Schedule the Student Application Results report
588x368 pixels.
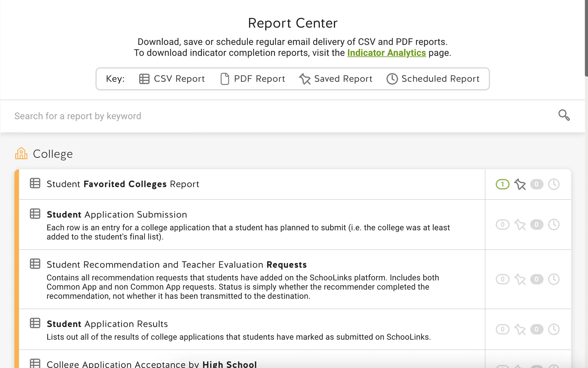pyautogui.click(x=554, y=329)
